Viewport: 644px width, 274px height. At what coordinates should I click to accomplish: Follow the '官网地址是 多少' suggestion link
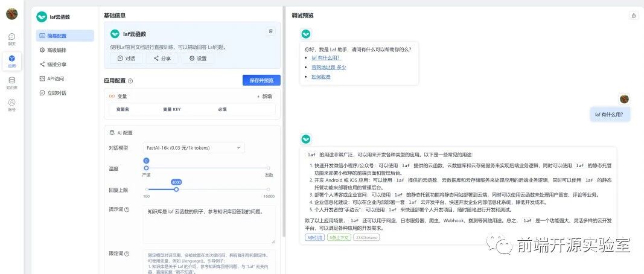[x=328, y=68]
